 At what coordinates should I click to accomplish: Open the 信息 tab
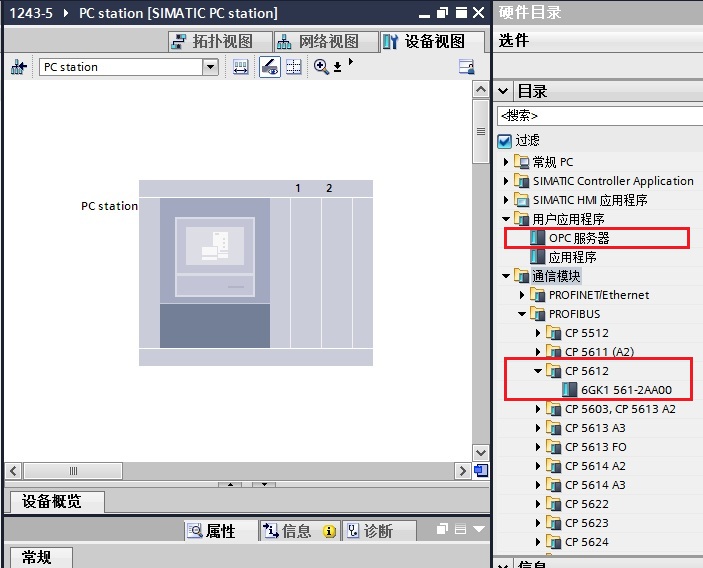tap(299, 531)
